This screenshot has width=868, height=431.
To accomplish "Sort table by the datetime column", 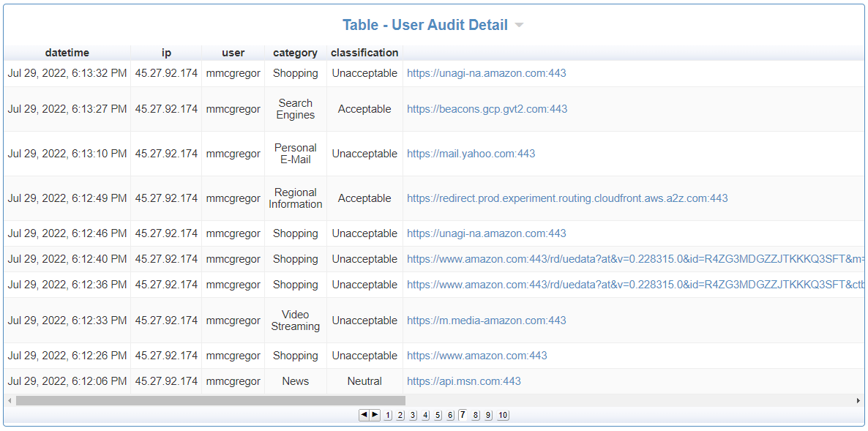I will pos(67,52).
